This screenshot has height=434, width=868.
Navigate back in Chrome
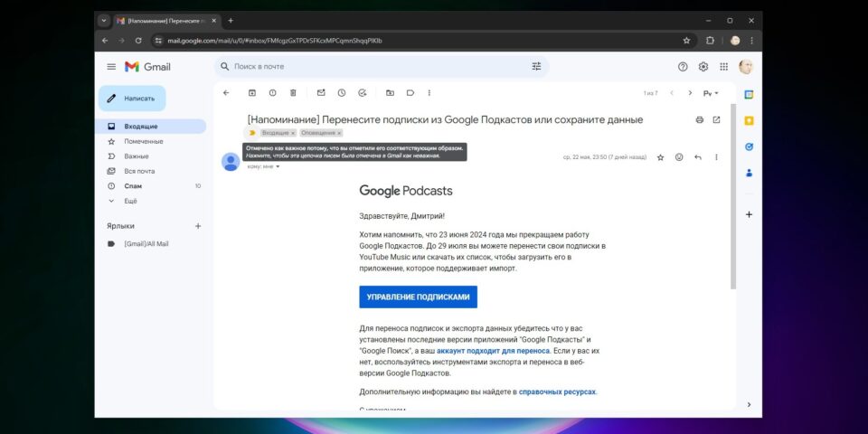(x=105, y=41)
